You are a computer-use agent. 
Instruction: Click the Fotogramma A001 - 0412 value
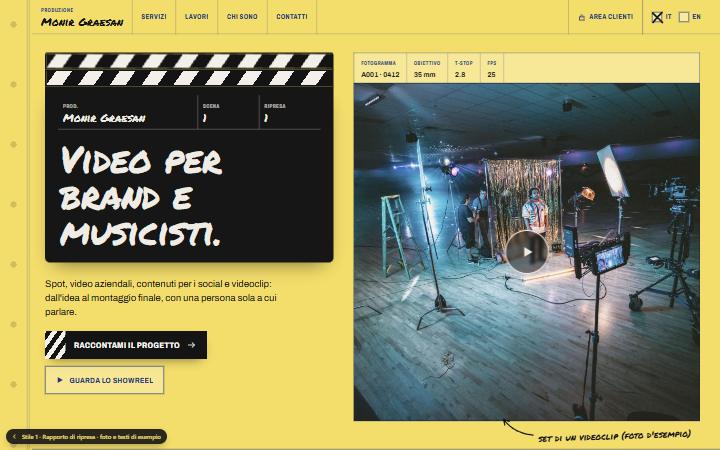tap(380, 74)
